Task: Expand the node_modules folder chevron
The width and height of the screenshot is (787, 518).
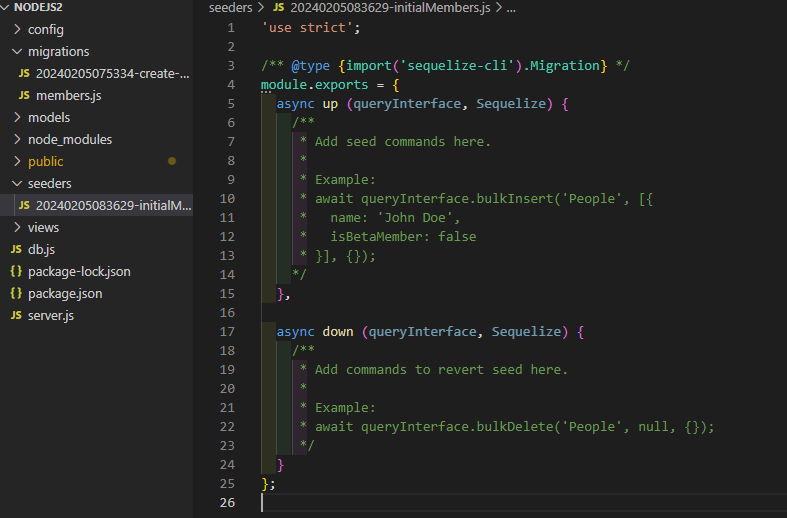Action: (x=17, y=139)
